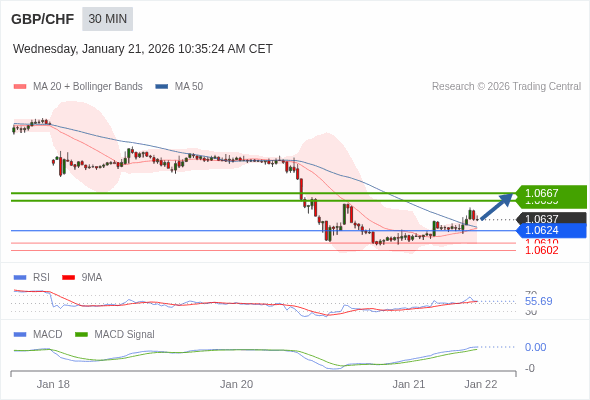Click the 9MA legend swatch
The width and height of the screenshot is (590, 400).
point(68,278)
